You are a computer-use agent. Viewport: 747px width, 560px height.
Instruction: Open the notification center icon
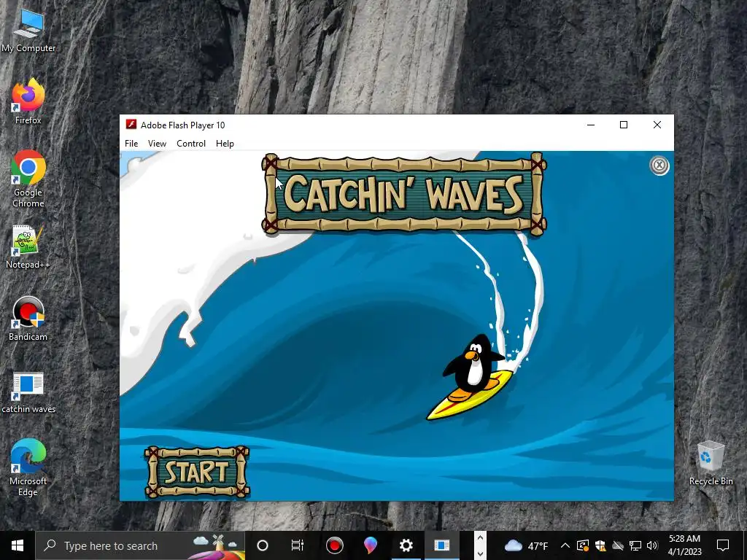[723, 545]
